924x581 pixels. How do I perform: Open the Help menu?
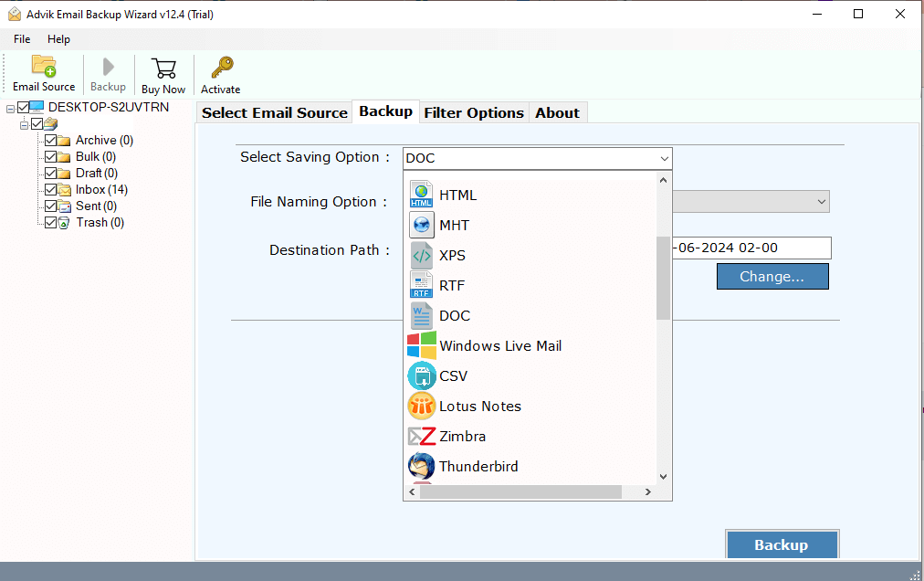[x=58, y=39]
